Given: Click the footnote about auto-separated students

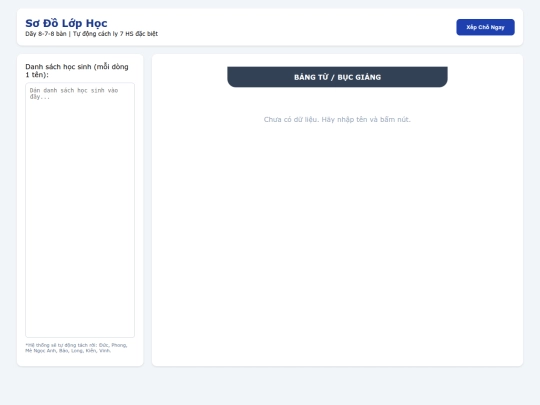Looking at the screenshot, I should pyautogui.click(x=76, y=348).
